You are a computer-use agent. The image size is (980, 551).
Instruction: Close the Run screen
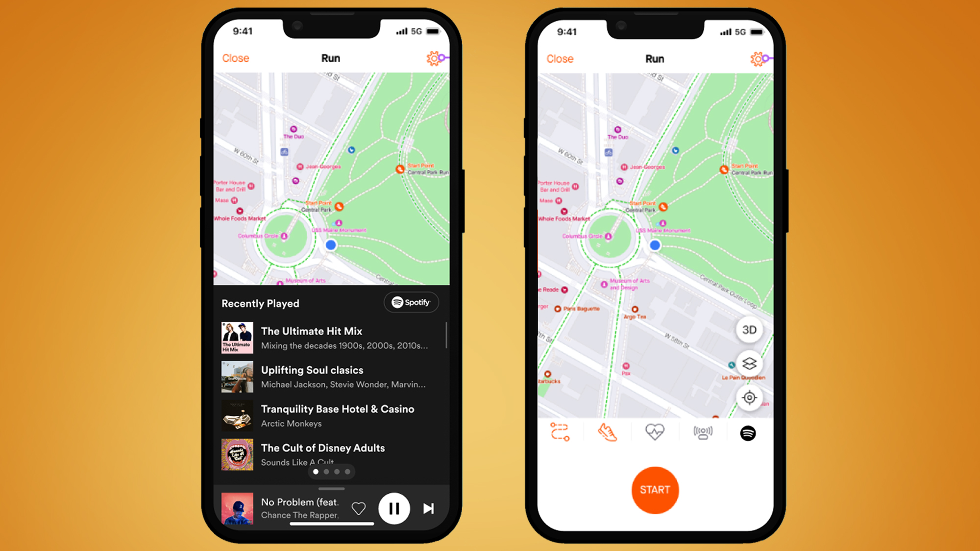tap(236, 58)
